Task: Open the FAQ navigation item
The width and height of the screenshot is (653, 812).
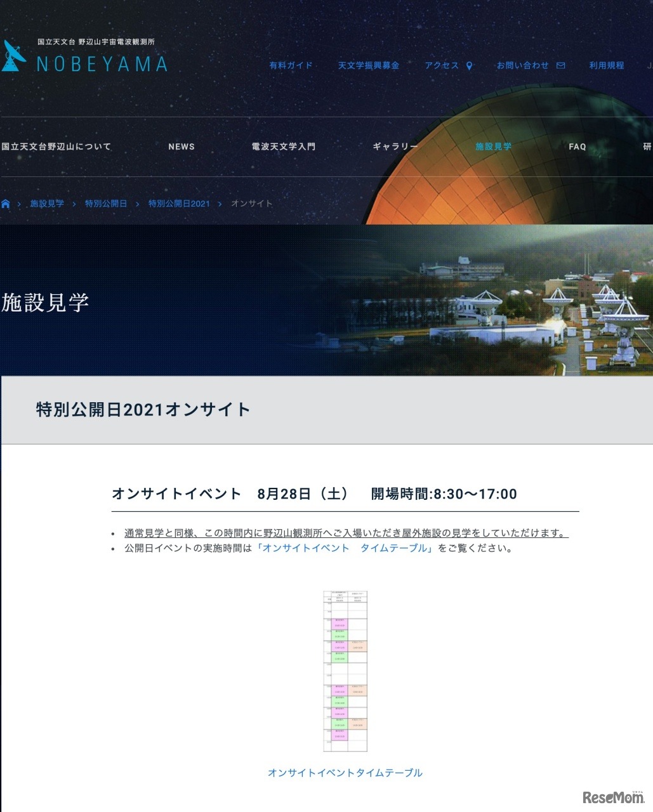Action: click(578, 147)
